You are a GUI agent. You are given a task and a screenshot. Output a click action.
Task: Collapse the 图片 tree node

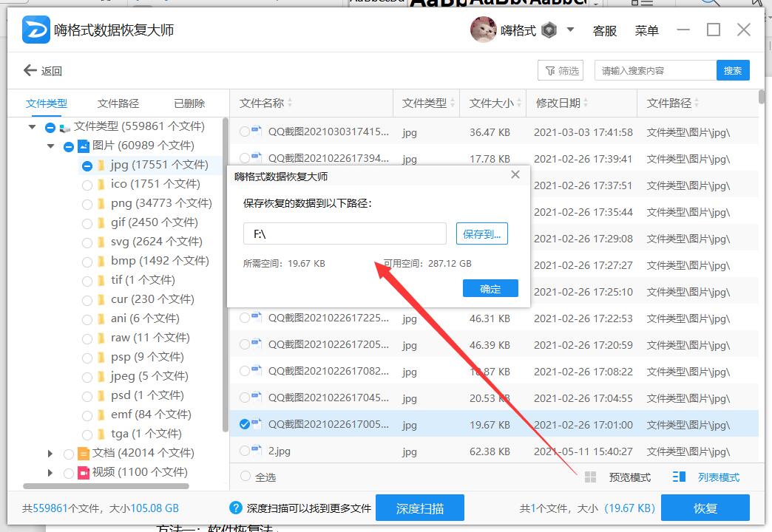point(51,146)
